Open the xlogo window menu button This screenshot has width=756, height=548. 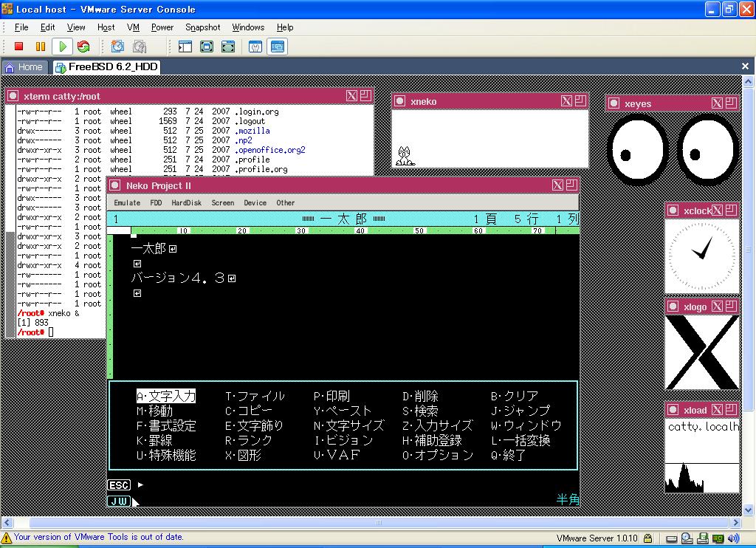click(x=673, y=306)
